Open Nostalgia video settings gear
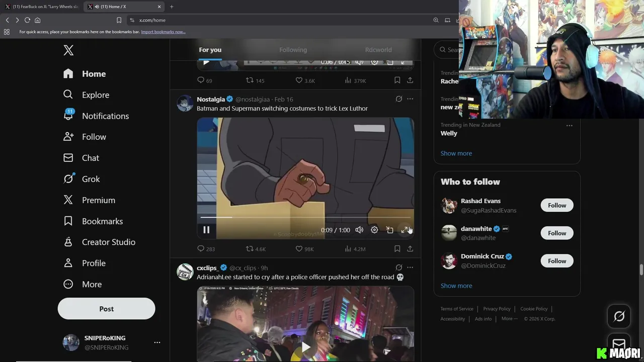 coord(374,230)
